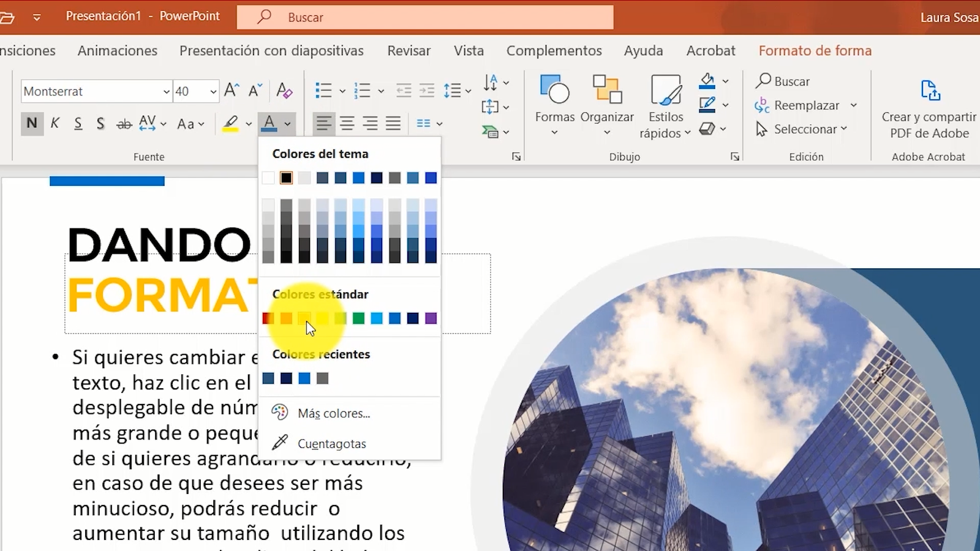The height and width of the screenshot is (551, 980).
Task: Open Formato de forma tab
Action: [815, 51]
